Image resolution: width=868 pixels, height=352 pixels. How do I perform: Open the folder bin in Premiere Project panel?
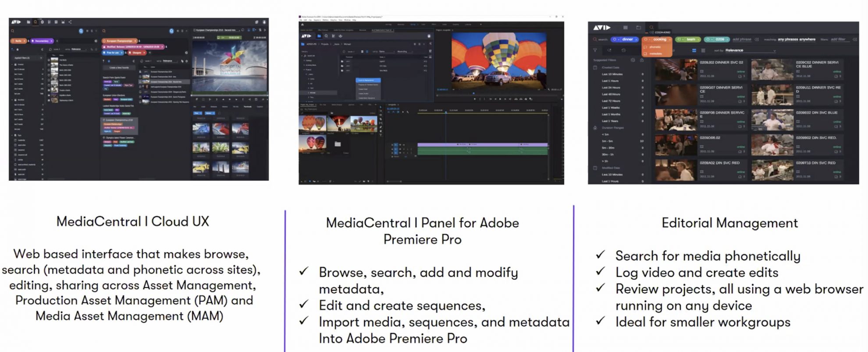[338, 144]
